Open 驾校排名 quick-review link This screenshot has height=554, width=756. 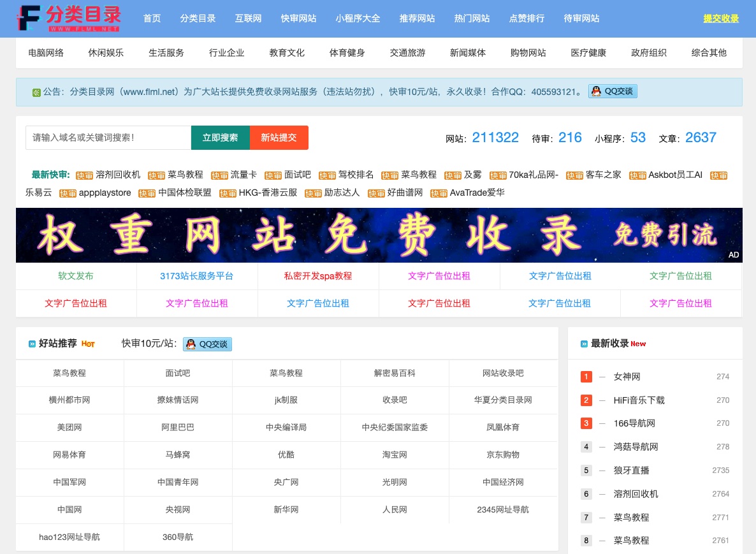pos(356,175)
